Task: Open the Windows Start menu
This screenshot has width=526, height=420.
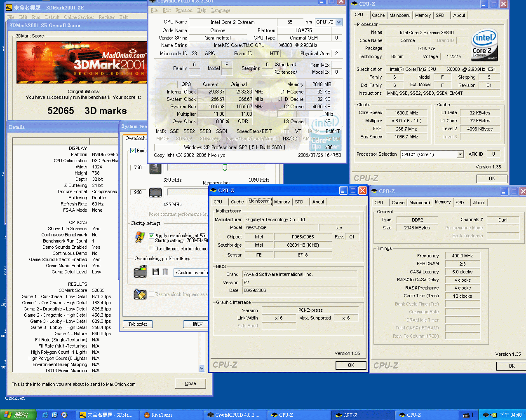Action: click(18, 415)
